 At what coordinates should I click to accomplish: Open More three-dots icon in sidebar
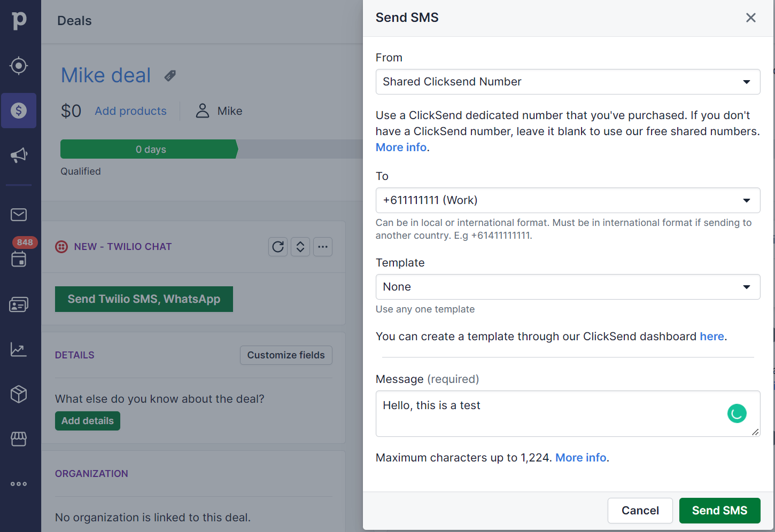point(19,484)
